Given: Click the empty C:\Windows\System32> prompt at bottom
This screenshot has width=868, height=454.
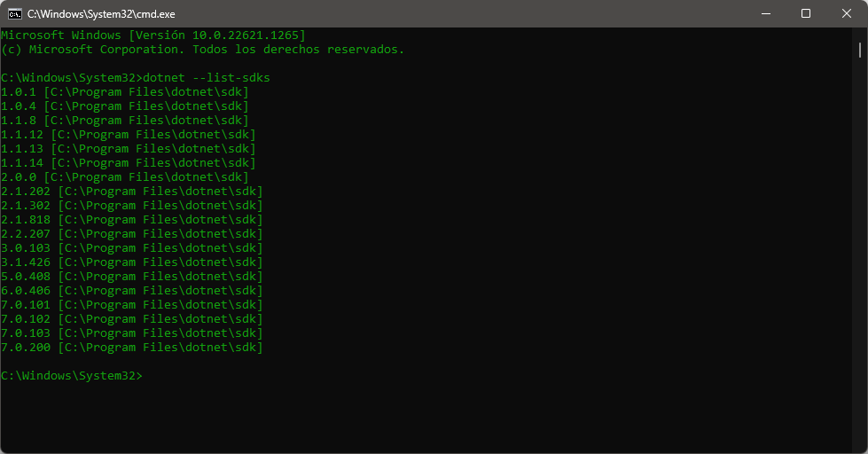Looking at the screenshot, I should pos(72,376).
